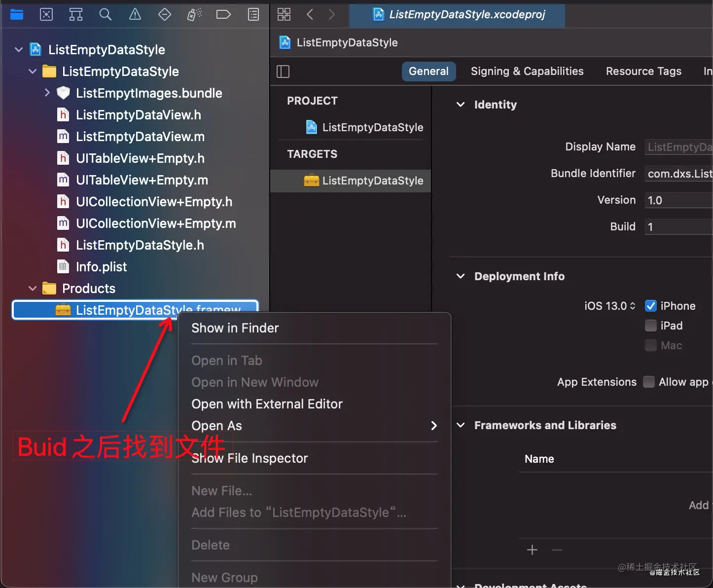Collapse the ListEmptyDataStyle source group
713x588 pixels.
tap(33, 72)
